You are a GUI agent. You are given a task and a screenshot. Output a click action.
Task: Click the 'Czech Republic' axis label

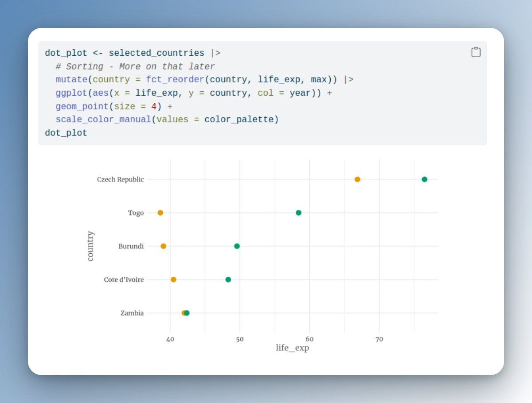pyautogui.click(x=121, y=179)
